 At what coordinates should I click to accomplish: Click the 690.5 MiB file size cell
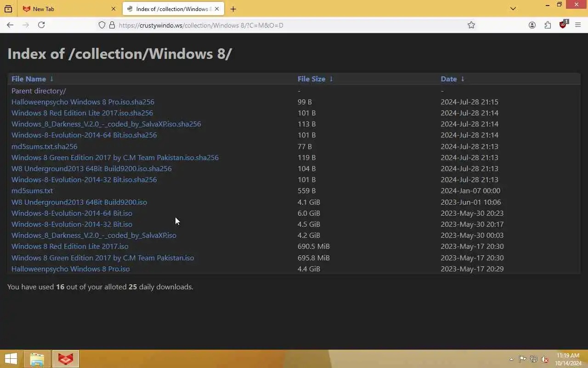(314, 246)
